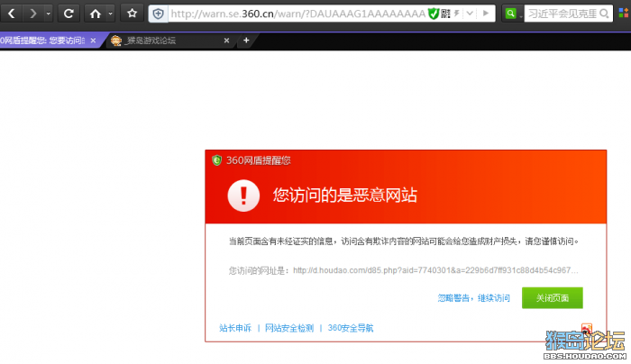Switch to the 360网盾提醒您 tab
The height and width of the screenshot is (364, 631).
[42, 41]
